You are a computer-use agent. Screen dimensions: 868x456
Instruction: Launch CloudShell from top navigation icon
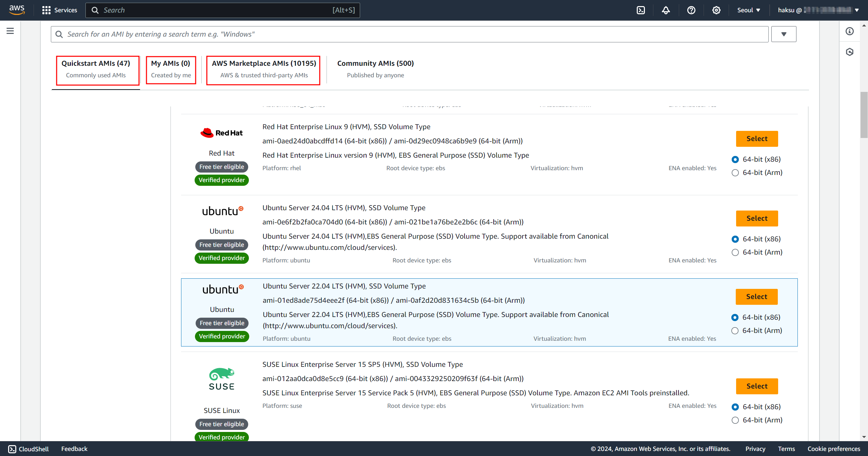(640, 10)
